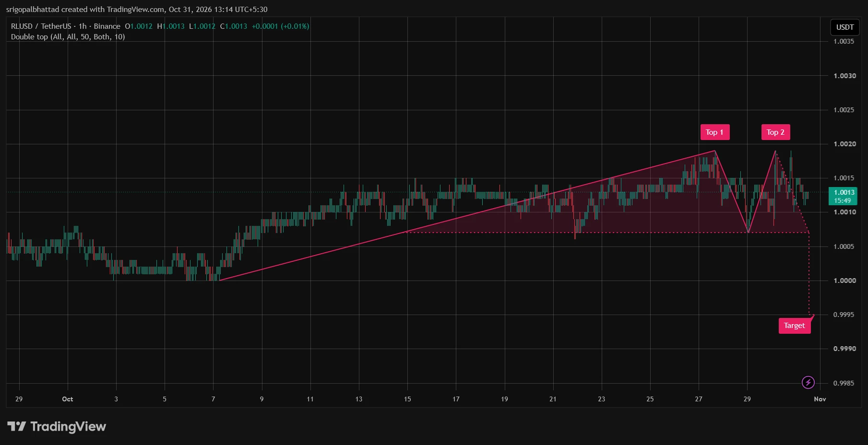Click the 29 date label before Oct
This screenshot has width=868, height=445.
[19, 399]
